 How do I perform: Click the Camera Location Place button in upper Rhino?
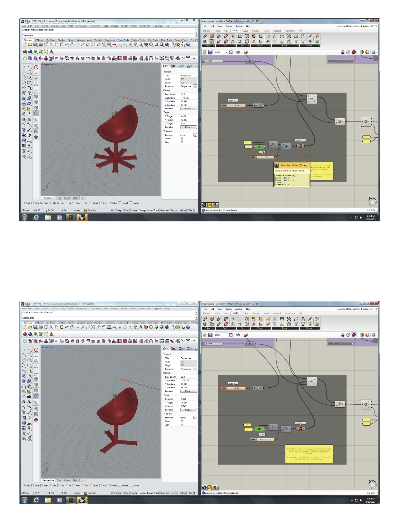(188, 109)
